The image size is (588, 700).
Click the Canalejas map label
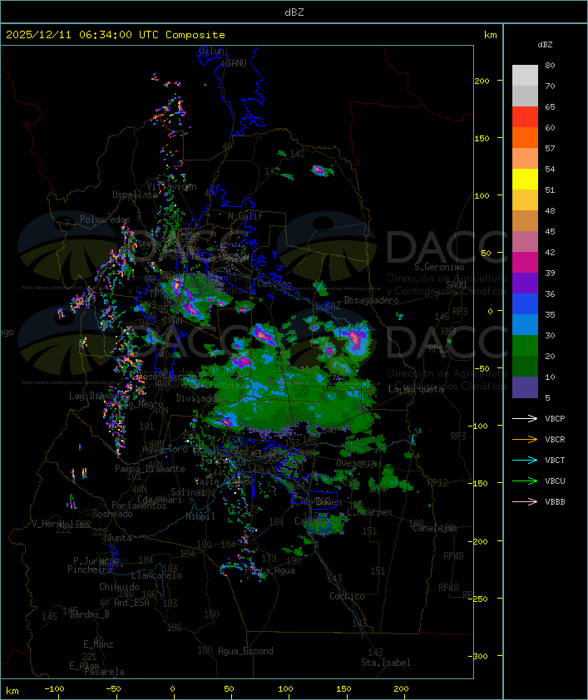[x=435, y=528]
